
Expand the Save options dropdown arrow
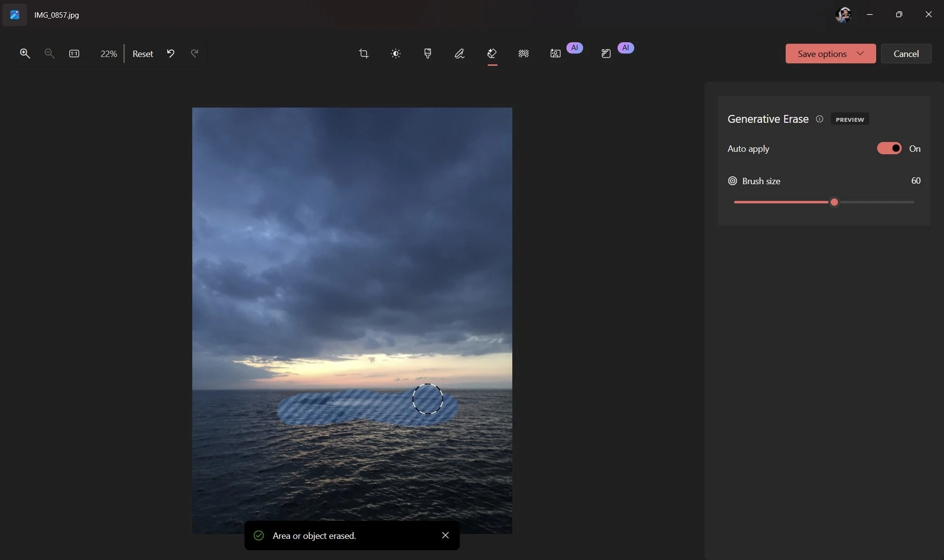coord(860,54)
